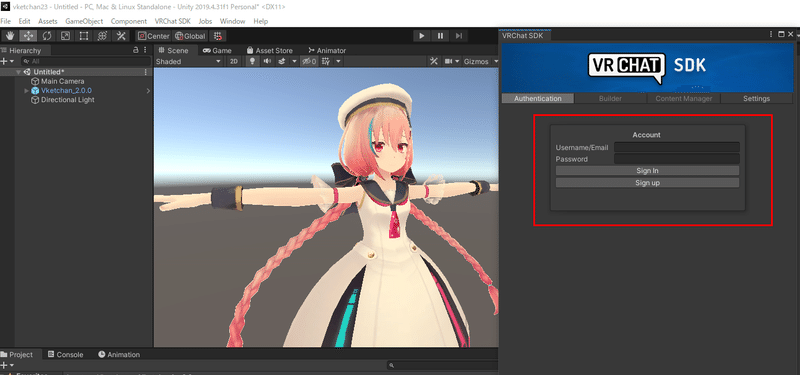Select the Scale tool

point(65,36)
